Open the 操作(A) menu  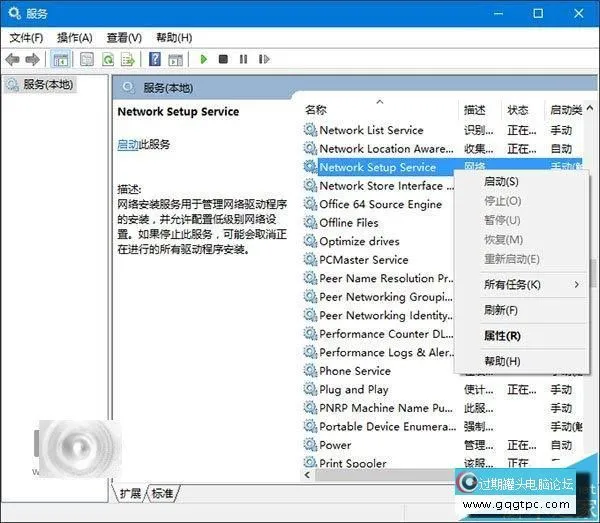(76, 37)
